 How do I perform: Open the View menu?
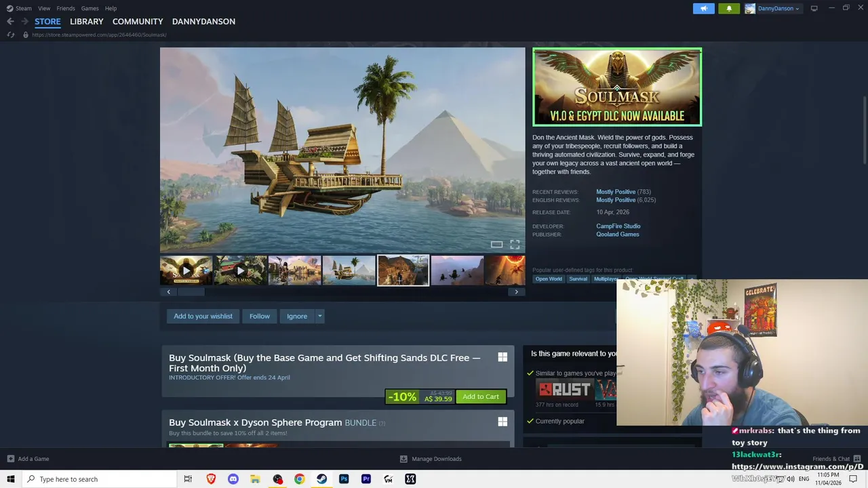44,8
